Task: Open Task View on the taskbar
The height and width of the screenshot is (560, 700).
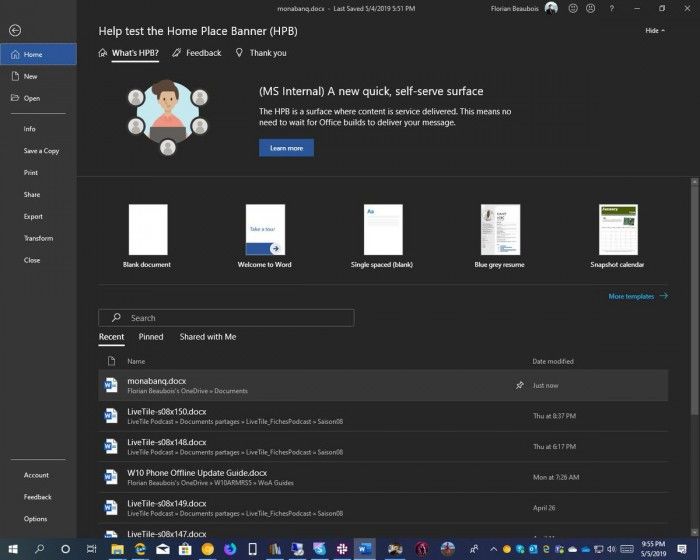Action: [91, 549]
